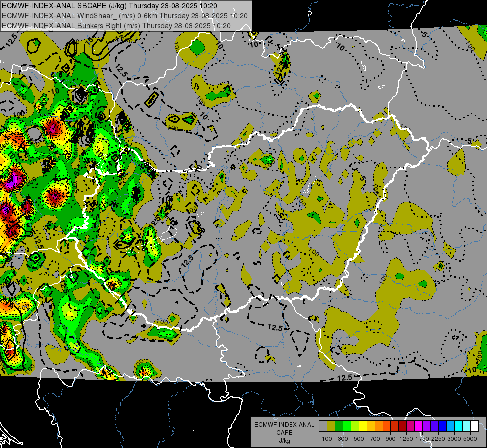Image resolution: width=487 pixels, height=448 pixels.
Task: Pick the brick red swatch after 900
Action: coord(395,426)
